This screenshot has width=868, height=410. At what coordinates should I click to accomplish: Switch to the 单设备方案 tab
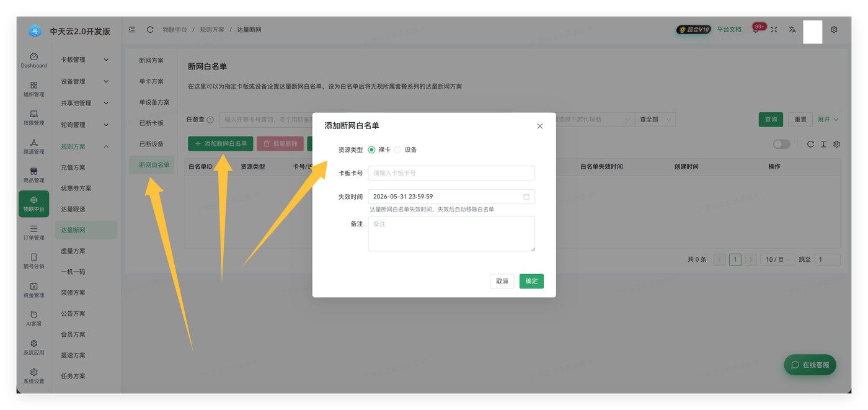(x=154, y=102)
